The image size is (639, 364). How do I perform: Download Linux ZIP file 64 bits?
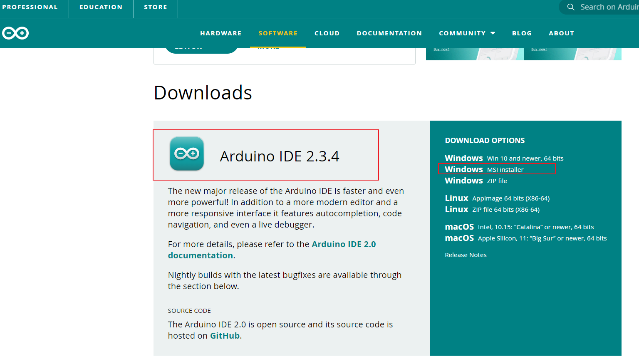pyautogui.click(x=492, y=209)
